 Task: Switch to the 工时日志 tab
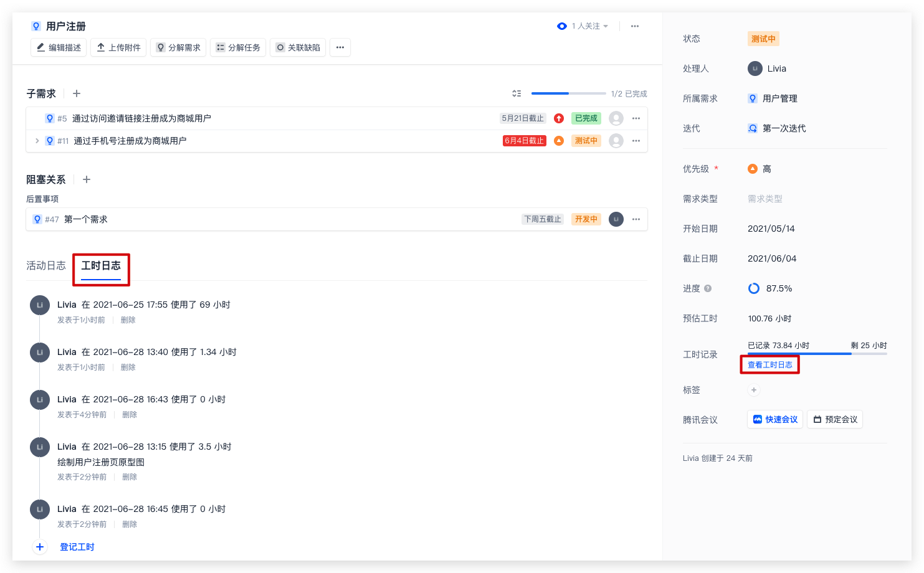[101, 266]
